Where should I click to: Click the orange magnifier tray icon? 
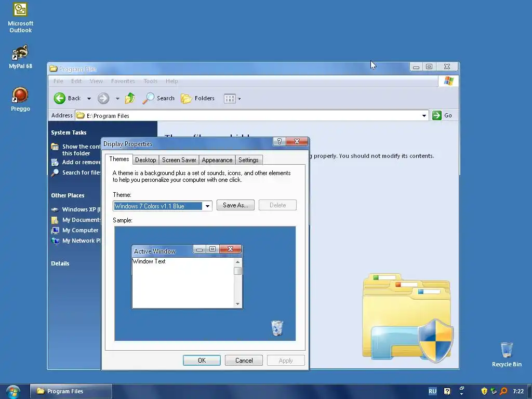point(504,391)
